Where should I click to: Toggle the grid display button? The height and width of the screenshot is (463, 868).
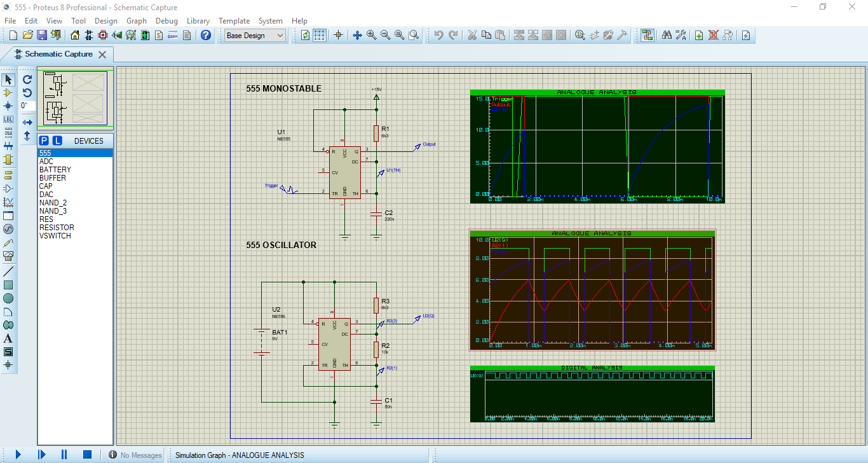[320, 36]
